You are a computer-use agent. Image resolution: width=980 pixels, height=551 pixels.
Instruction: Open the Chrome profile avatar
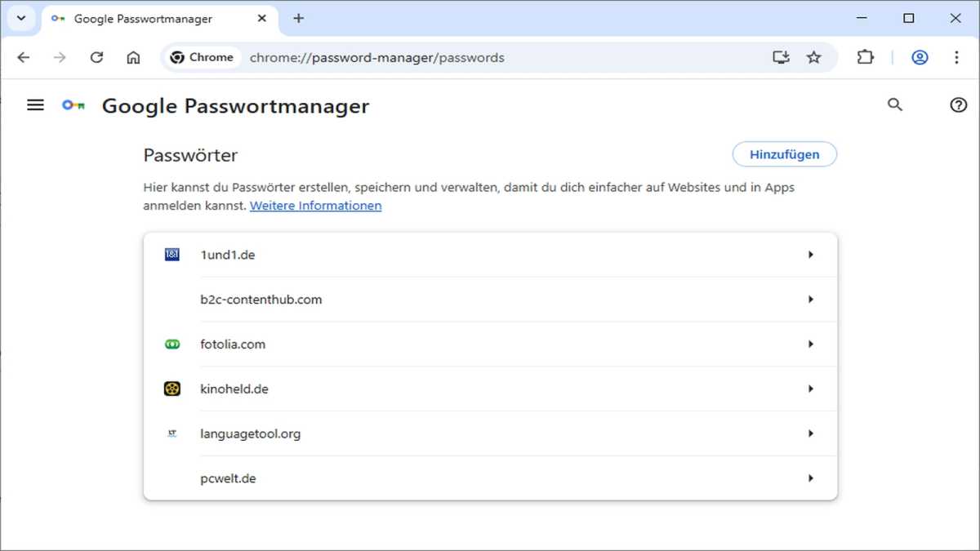(920, 57)
